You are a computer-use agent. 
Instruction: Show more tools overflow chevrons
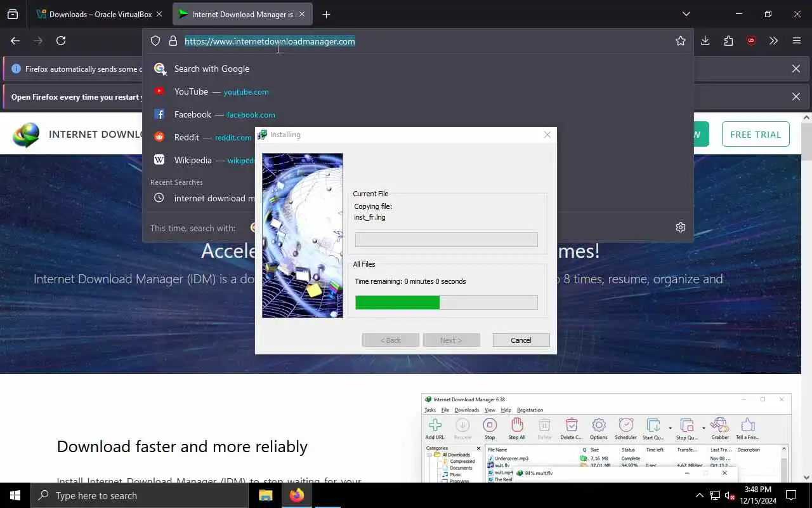tap(773, 41)
